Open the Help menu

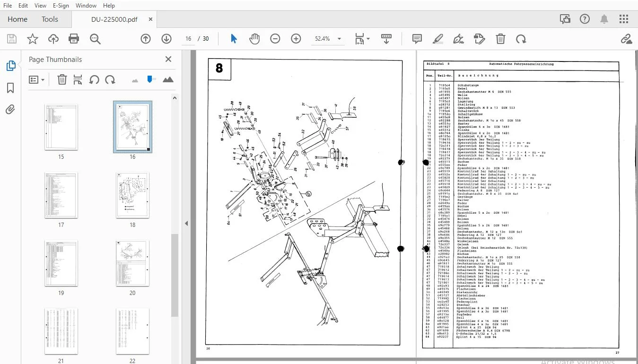[109, 6]
